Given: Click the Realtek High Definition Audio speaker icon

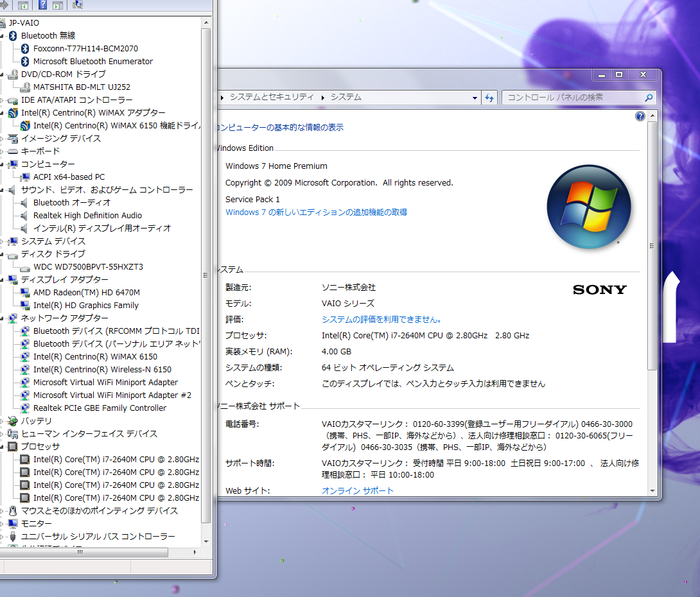Looking at the screenshot, I should 24,216.
